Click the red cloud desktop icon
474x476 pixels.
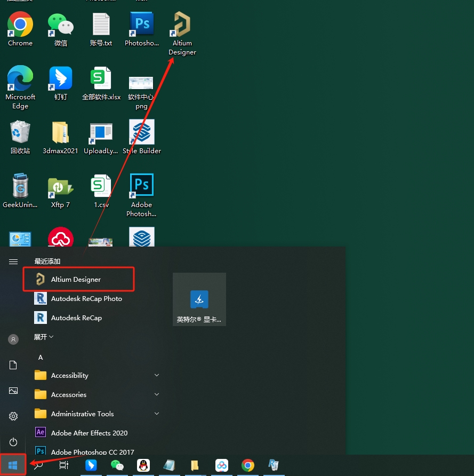click(61, 237)
